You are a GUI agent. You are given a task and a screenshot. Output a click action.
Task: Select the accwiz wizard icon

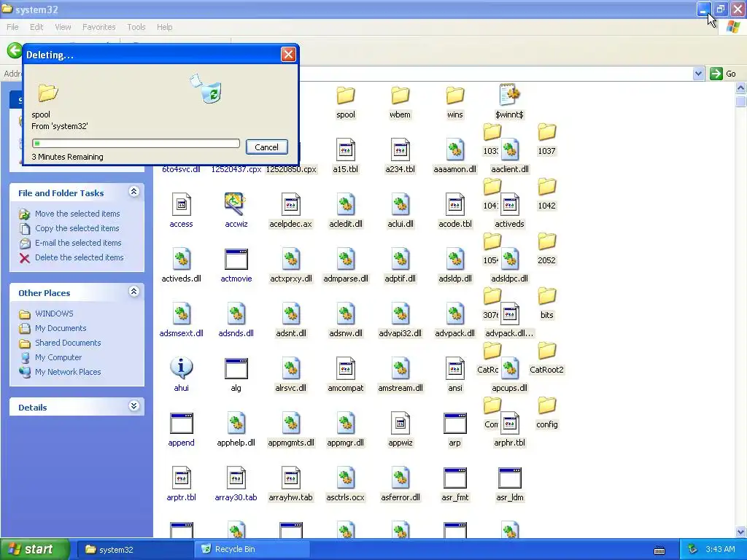(236, 204)
